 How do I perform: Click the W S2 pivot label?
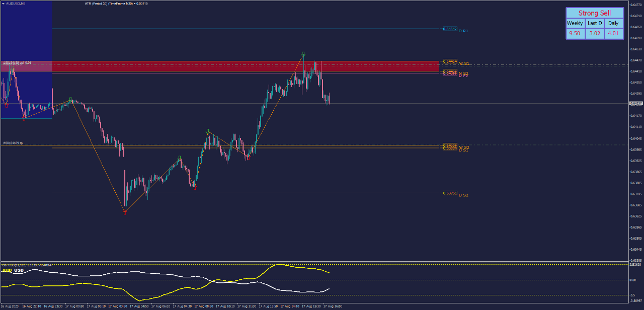point(464,147)
